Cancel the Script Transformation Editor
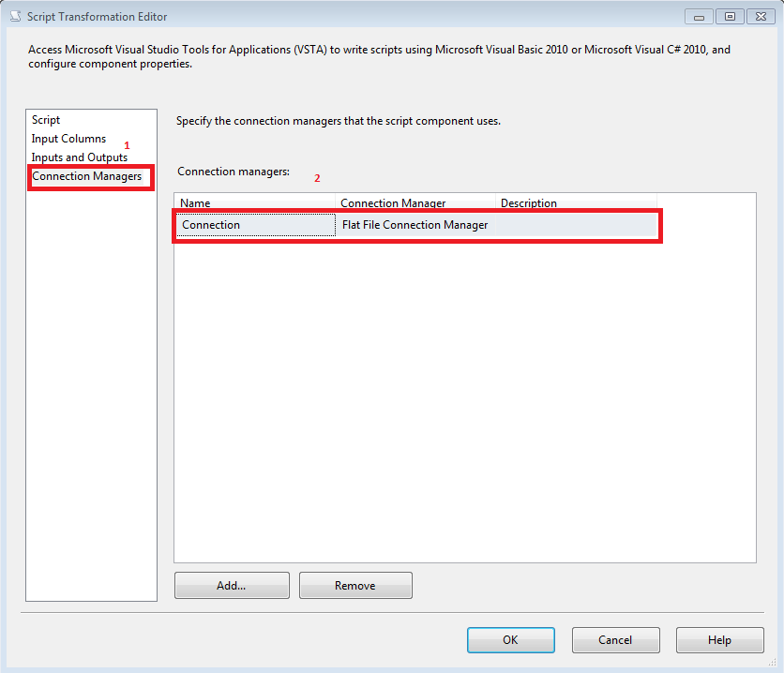Image resolution: width=784 pixels, height=673 pixels. [615, 640]
